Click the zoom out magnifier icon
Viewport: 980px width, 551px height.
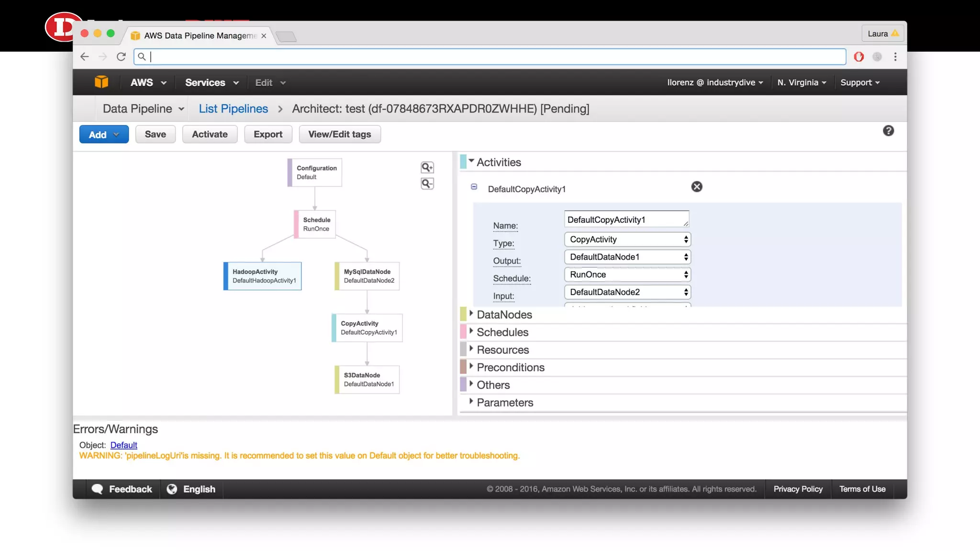(427, 184)
